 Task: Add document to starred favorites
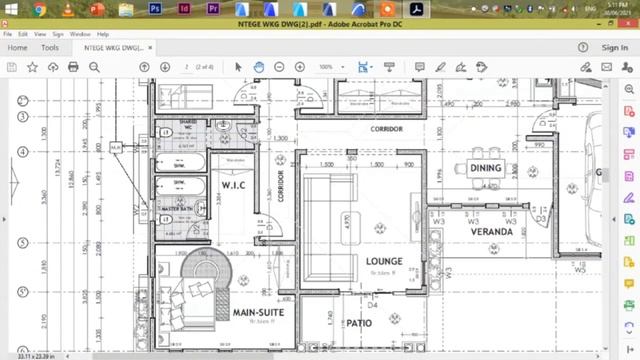click(x=32, y=67)
